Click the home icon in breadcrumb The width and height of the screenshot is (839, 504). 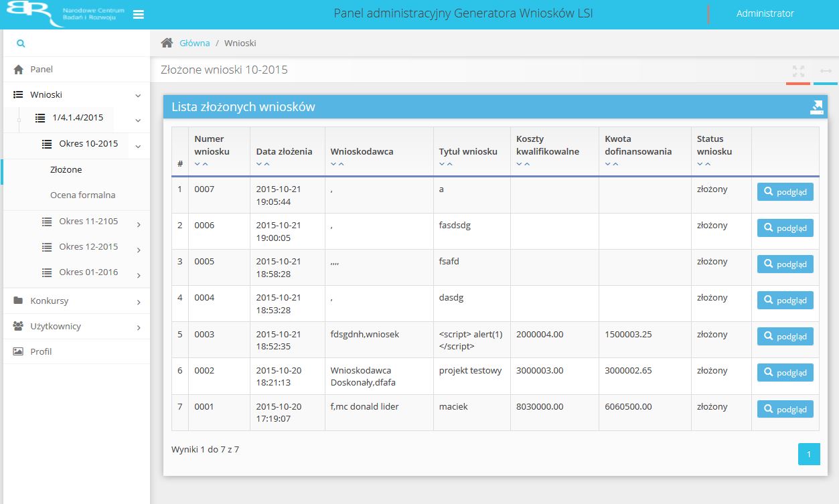coord(167,43)
